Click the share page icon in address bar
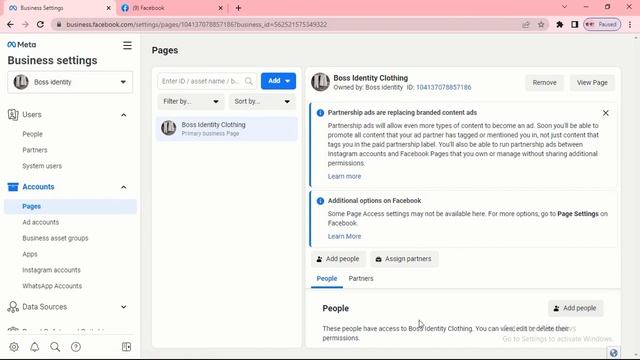640x360 pixels. click(x=526, y=24)
